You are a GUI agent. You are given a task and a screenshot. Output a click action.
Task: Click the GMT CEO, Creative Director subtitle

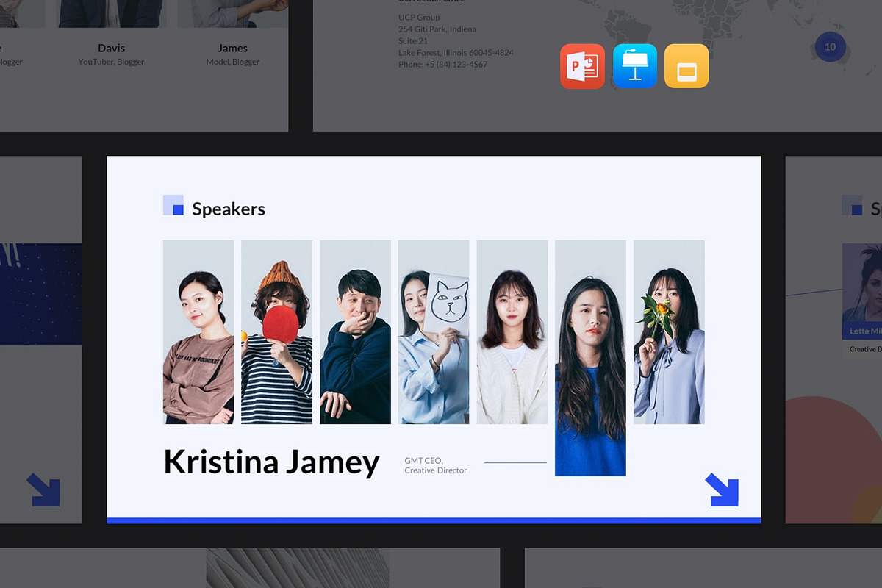click(435, 465)
